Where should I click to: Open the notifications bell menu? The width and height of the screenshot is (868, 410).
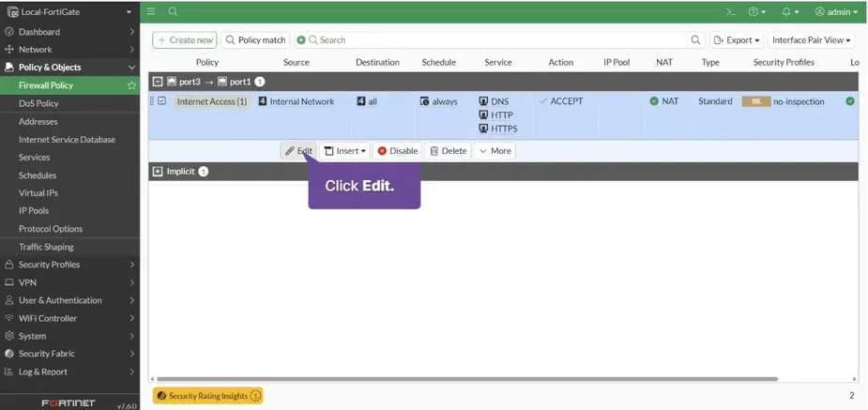coord(790,11)
